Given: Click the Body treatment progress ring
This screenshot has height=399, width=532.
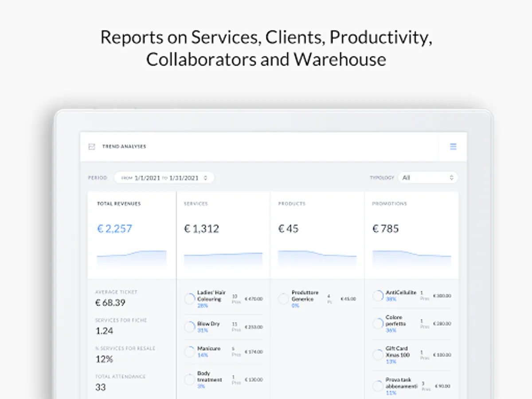Looking at the screenshot, I should click(190, 380).
